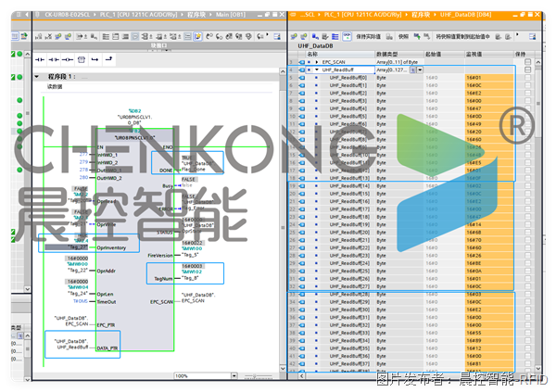Image resolution: width=556 pixels, height=392 pixels.
Task: Open the data type dropdown for UHF_ReadBuff
Action: pyautogui.click(x=420, y=70)
